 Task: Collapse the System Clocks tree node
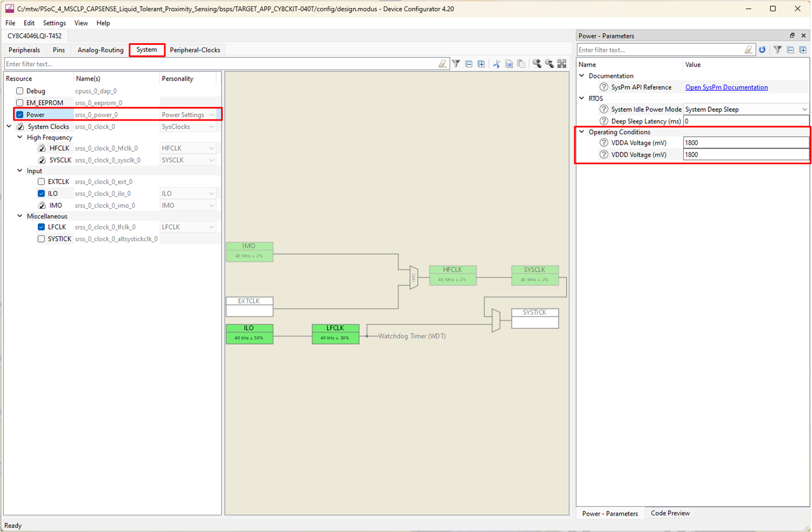point(9,127)
